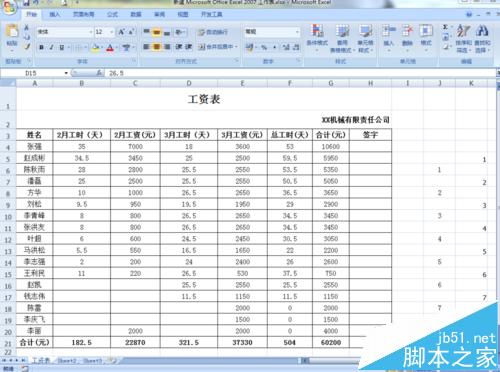
Task: Click the Percent Style icon
Action: (x=264, y=47)
